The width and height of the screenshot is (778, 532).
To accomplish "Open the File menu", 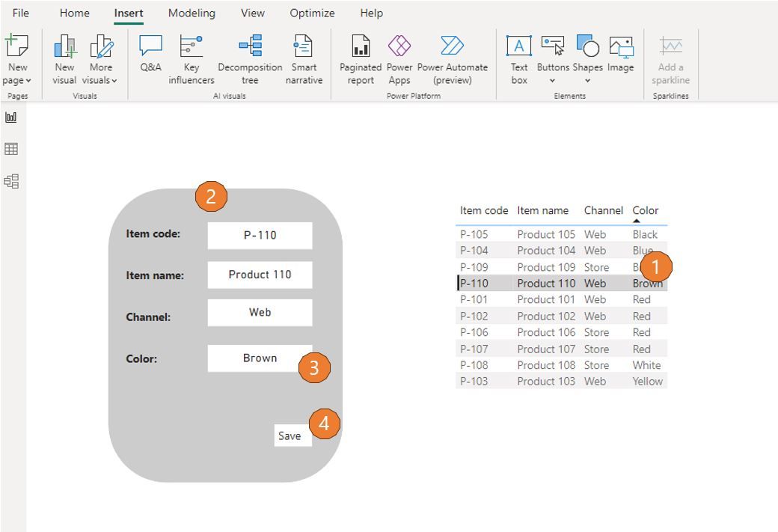I will tap(20, 13).
